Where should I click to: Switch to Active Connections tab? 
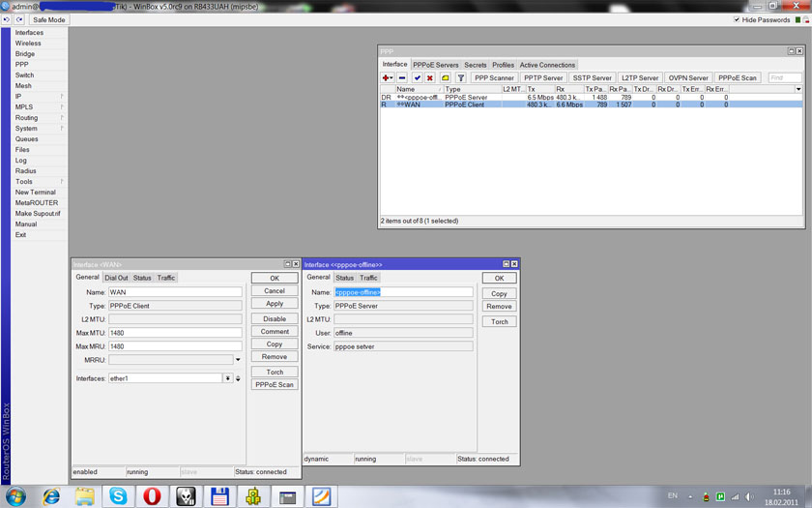[x=547, y=65]
